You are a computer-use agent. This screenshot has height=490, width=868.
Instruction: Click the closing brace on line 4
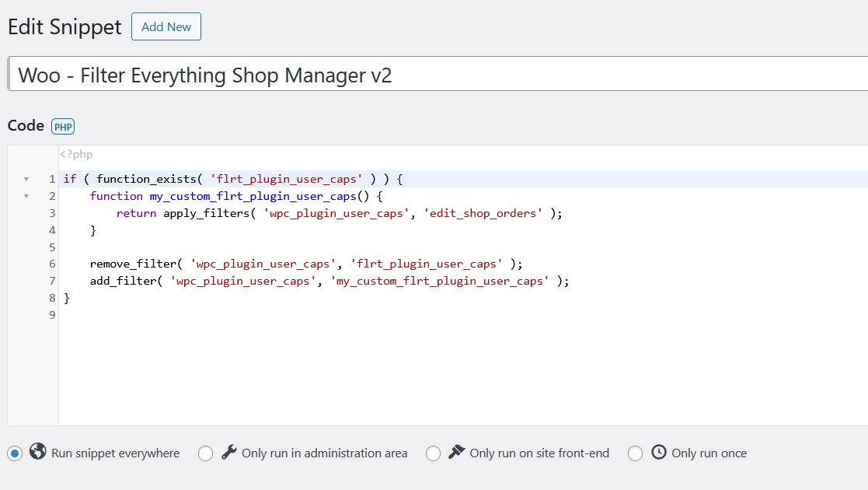[93, 230]
